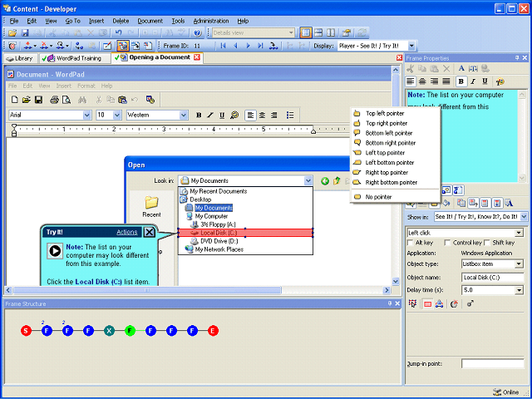Open the Display mode dropdown
The height and width of the screenshot is (399, 532).
(x=411, y=46)
